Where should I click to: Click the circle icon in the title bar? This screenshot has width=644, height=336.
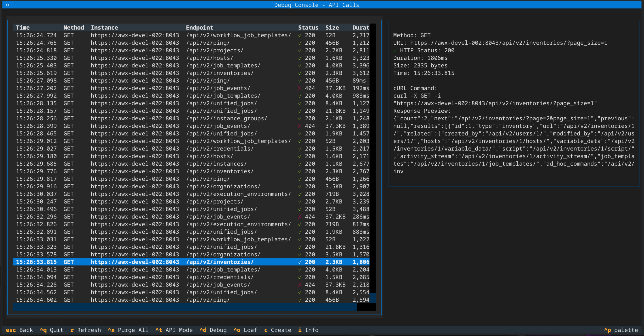(x=8, y=5)
